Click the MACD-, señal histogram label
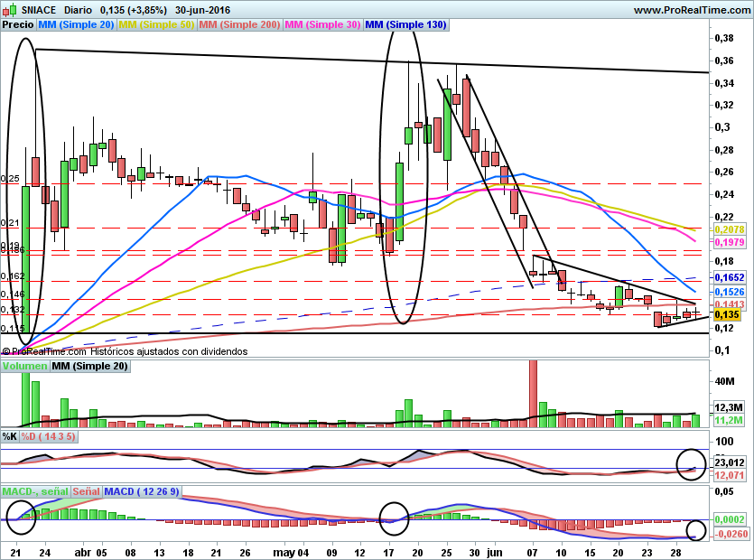The image size is (754, 560). pyautogui.click(x=33, y=491)
